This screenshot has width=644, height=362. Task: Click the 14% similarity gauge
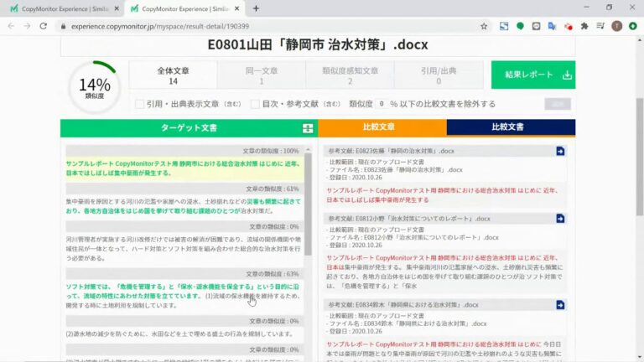tap(95, 87)
